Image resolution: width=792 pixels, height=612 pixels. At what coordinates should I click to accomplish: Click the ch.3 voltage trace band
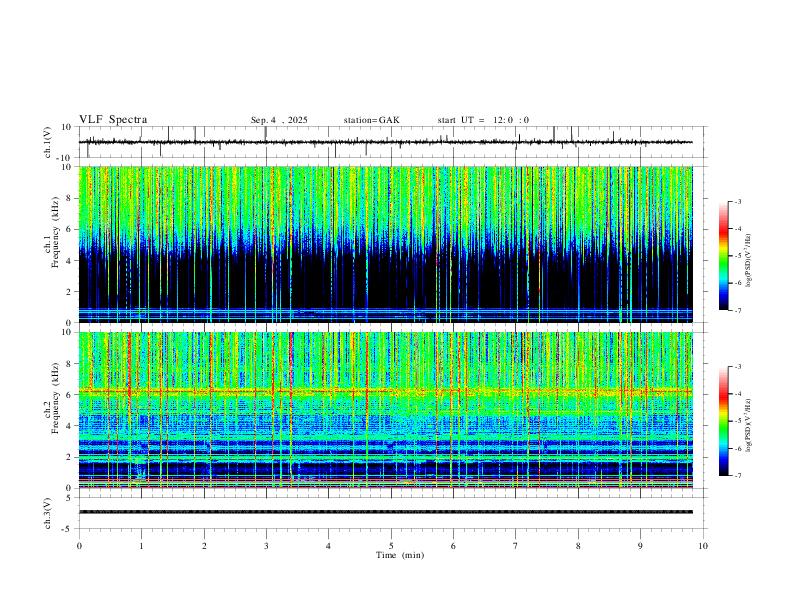click(x=386, y=512)
